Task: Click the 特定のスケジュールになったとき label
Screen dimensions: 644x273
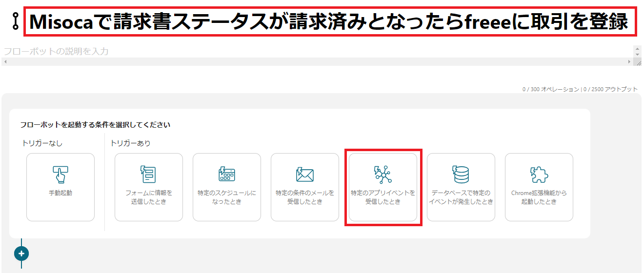Action: coord(226,197)
